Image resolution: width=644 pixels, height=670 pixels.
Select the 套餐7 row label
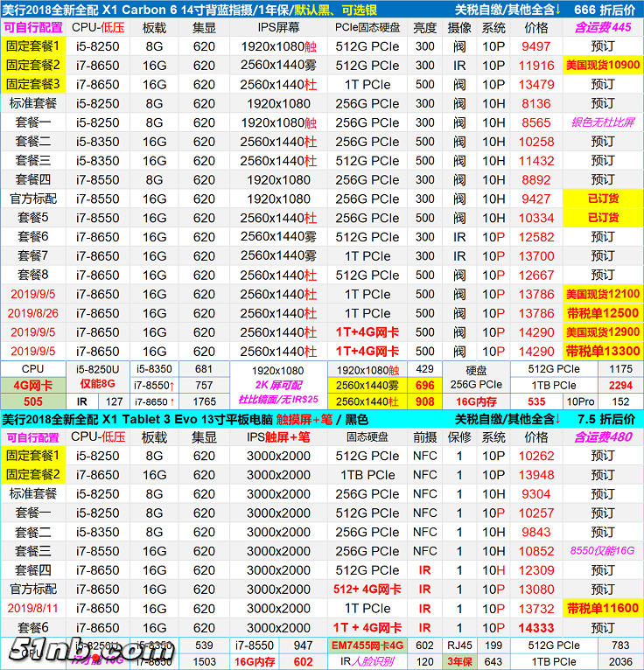click(33, 256)
